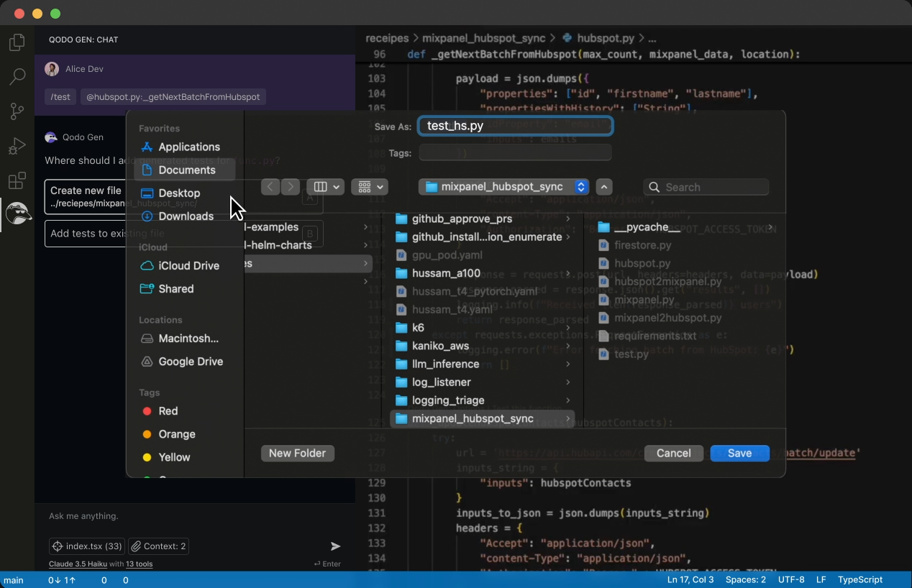912x588 pixels.
Task: Open the Extensions view
Action: 17,180
